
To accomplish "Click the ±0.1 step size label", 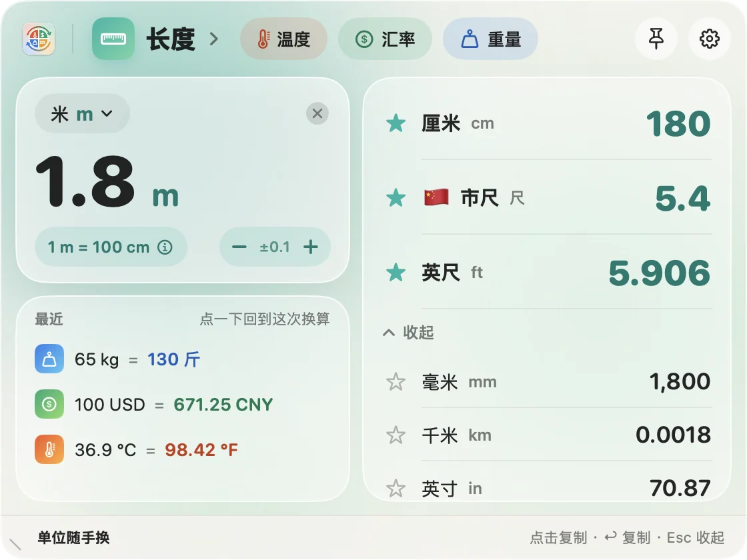I will click(x=275, y=247).
